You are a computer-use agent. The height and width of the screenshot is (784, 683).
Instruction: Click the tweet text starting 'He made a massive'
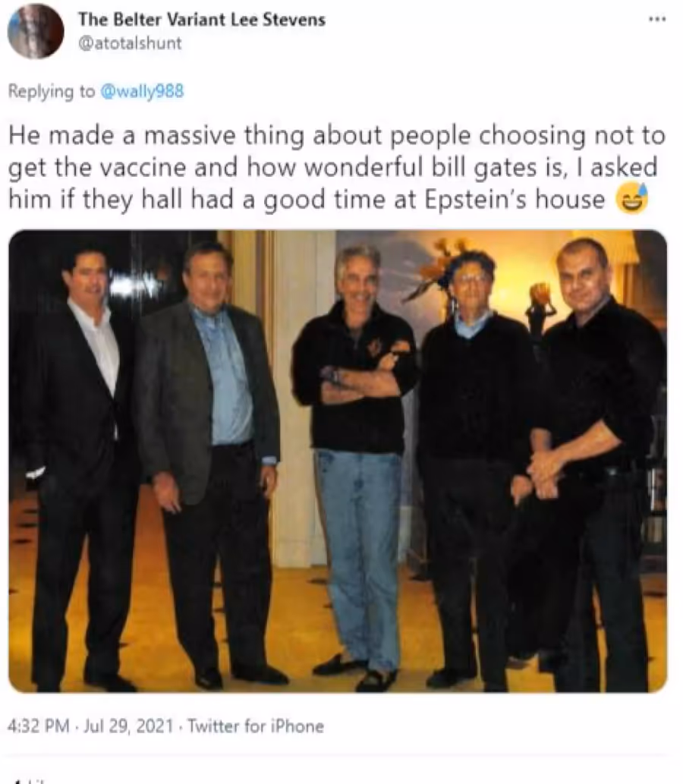tap(336, 167)
